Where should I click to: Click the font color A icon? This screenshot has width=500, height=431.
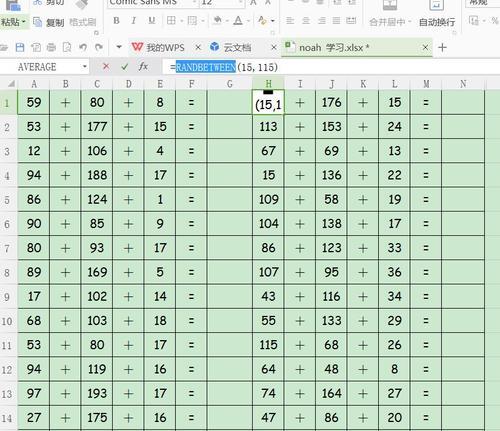[238, 21]
